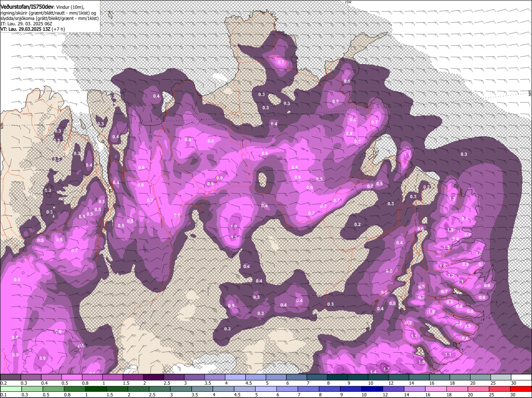Select the 2–2.5 deep purple snow swatch

(153, 377)
